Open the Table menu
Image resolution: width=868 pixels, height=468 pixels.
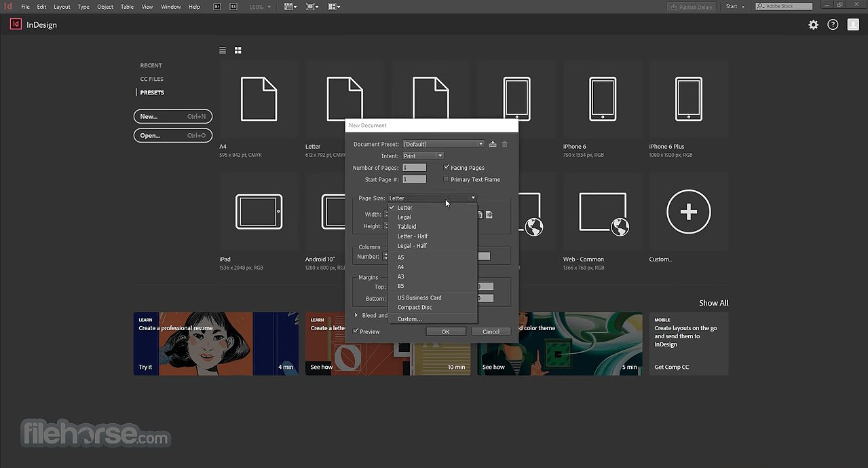(126, 6)
